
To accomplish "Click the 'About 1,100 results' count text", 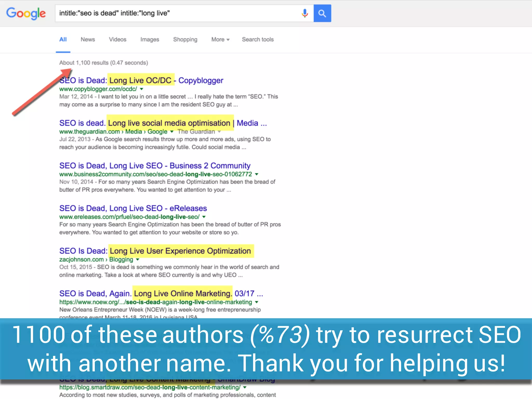I will [x=104, y=63].
